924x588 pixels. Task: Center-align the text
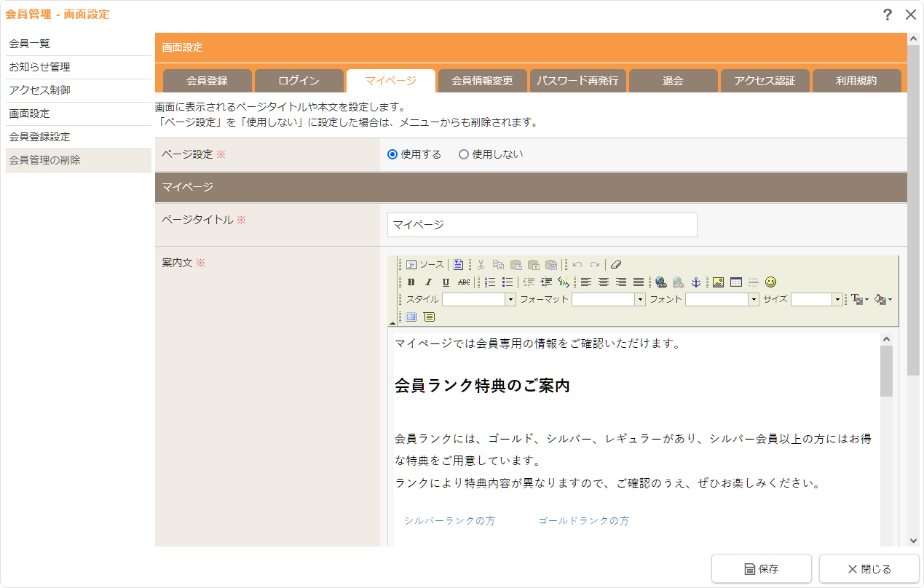click(x=604, y=282)
